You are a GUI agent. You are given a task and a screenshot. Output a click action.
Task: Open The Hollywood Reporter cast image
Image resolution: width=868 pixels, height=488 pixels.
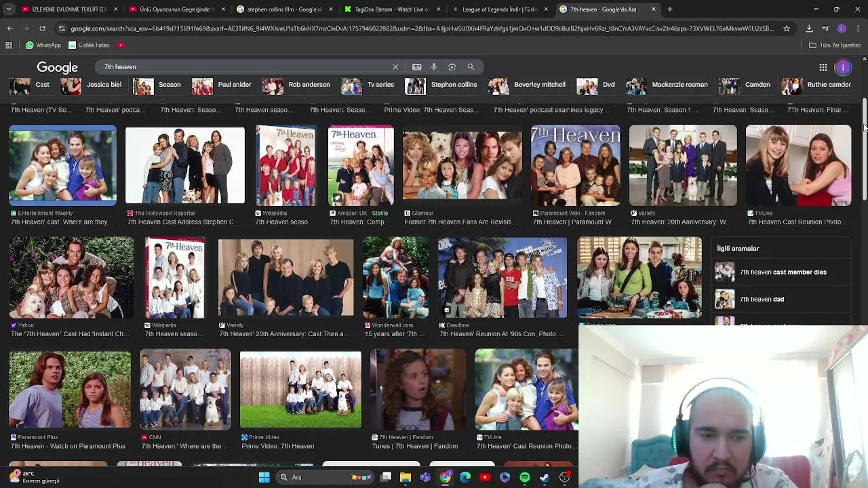pos(184,165)
